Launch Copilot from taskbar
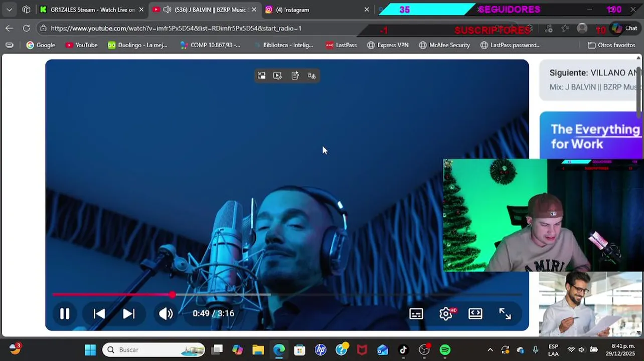Screen dimensions: 644x361 pos(237,350)
